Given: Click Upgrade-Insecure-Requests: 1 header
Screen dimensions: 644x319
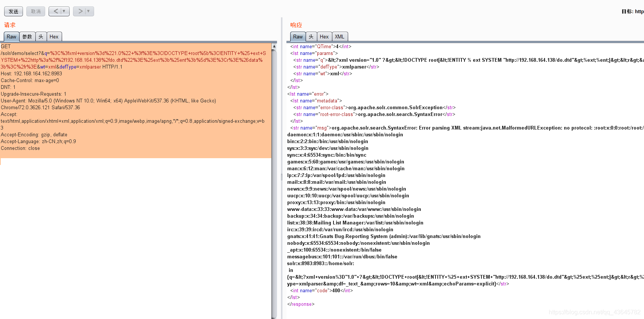Looking at the screenshot, I should pos(33,94).
